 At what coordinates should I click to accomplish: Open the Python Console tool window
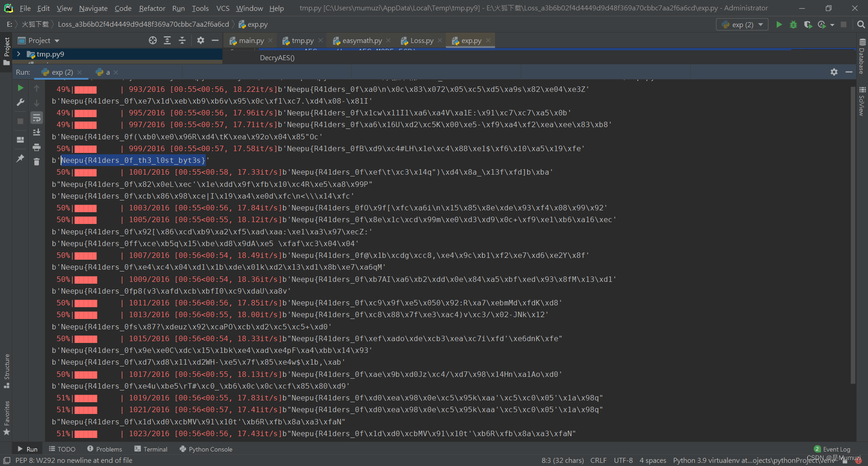[206, 449]
